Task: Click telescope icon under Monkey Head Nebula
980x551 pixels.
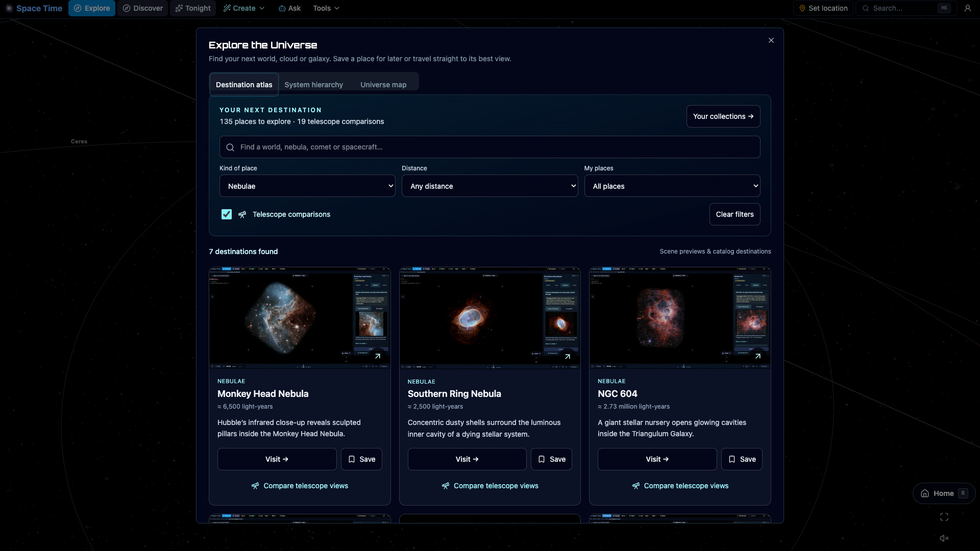Action: click(255, 486)
